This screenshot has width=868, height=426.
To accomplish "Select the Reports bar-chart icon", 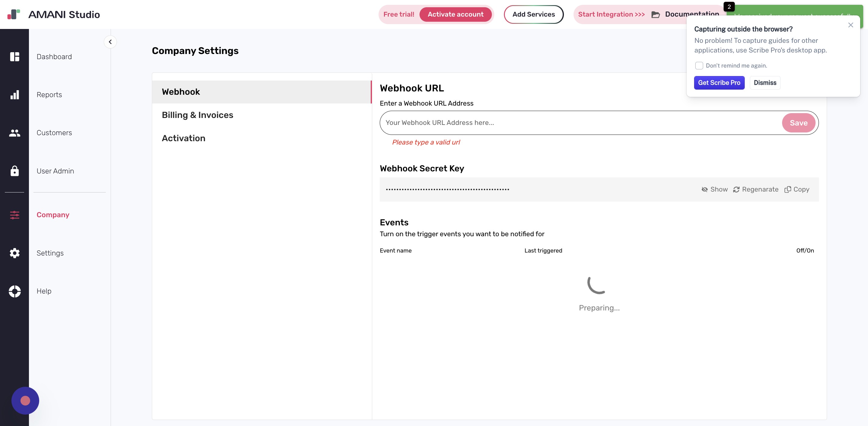I will (x=15, y=95).
